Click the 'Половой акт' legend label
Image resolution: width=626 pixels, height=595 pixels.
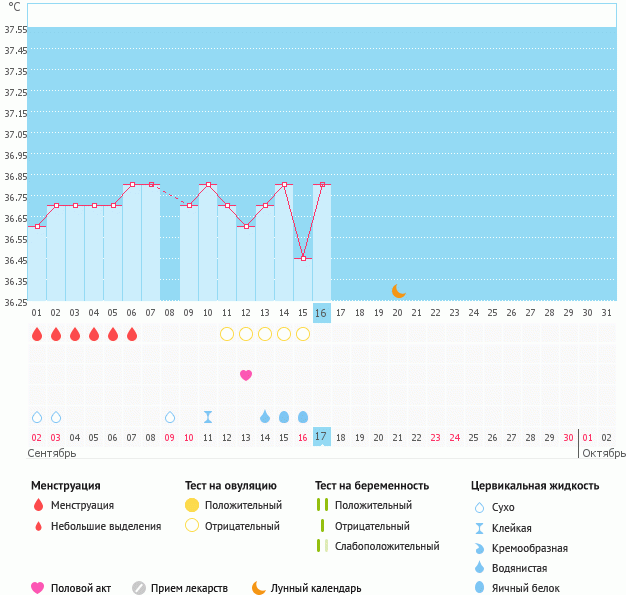pos(81,588)
